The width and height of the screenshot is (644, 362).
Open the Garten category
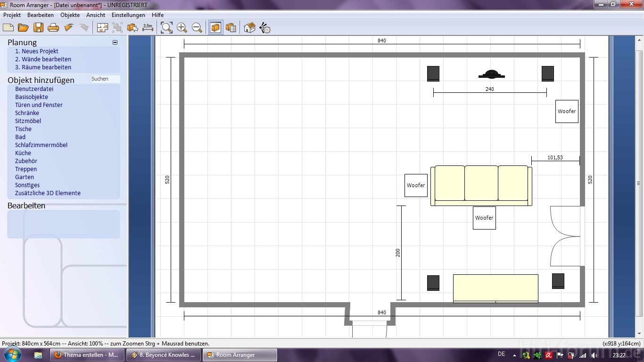coord(25,177)
